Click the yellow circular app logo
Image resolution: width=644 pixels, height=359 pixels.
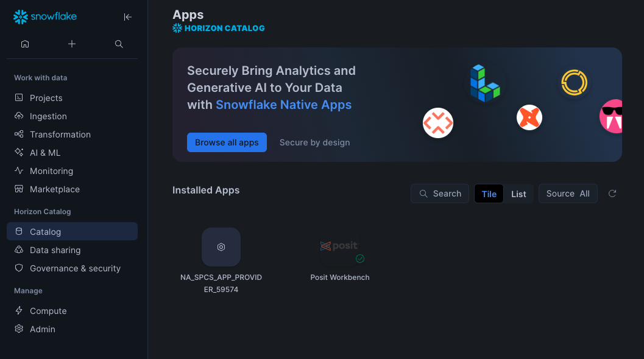click(574, 83)
